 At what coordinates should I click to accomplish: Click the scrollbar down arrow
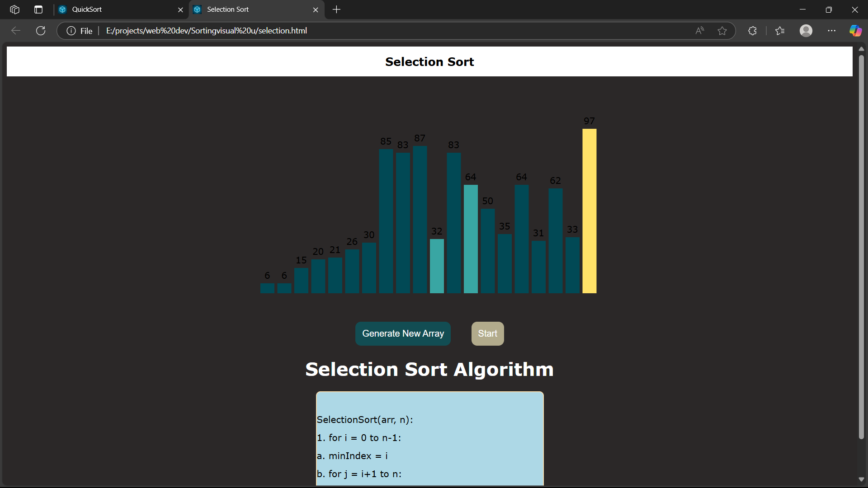click(x=861, y=479)
